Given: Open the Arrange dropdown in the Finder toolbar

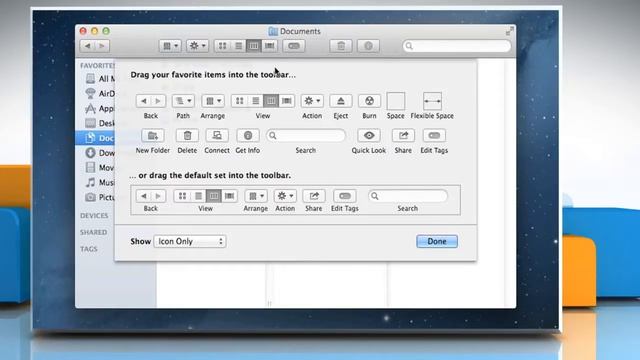Looking at the screenshot, I should coord(170,46).
